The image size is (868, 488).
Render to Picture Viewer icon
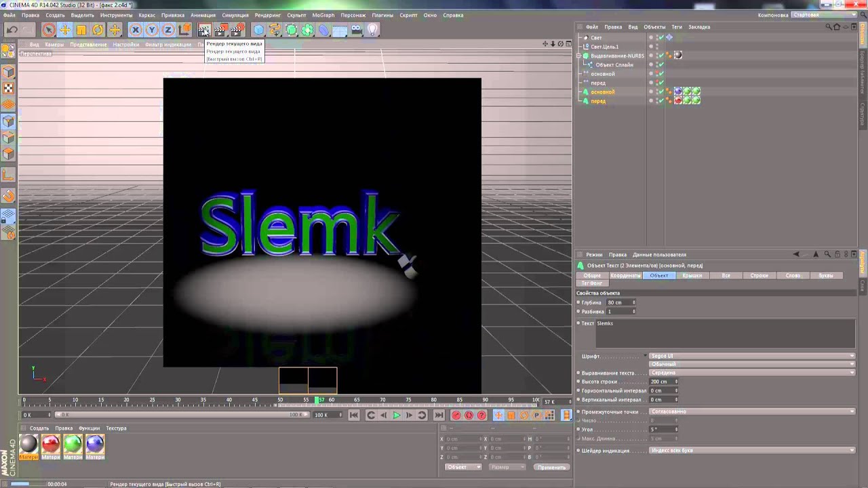[x=220, y=30]
